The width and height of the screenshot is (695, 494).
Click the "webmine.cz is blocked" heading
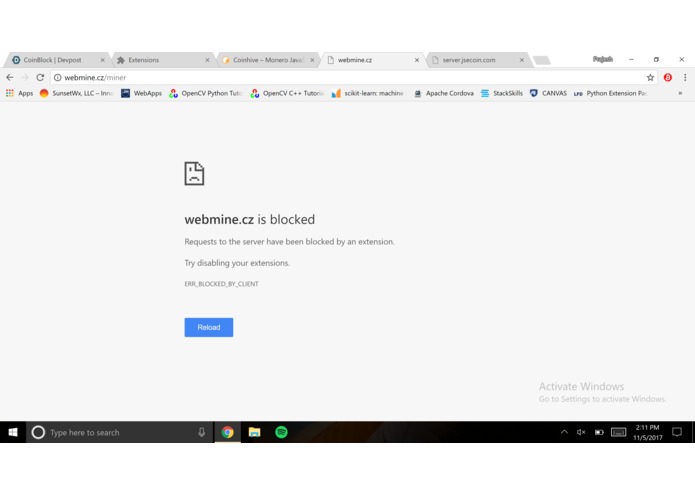tap(250, 219)
